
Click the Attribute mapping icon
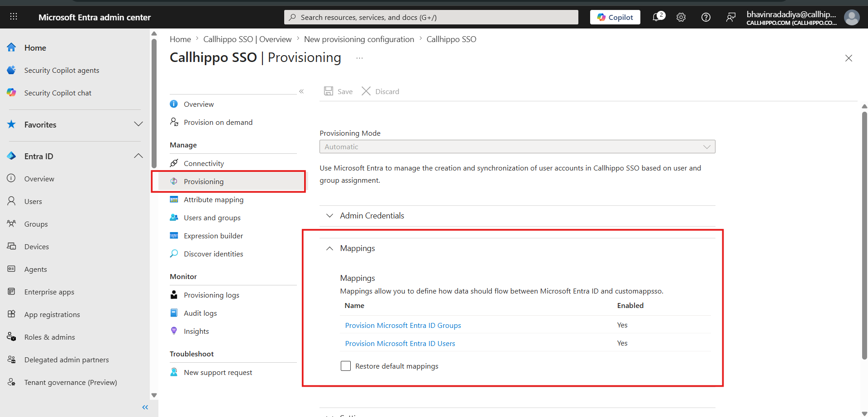(x=174, y=199)
